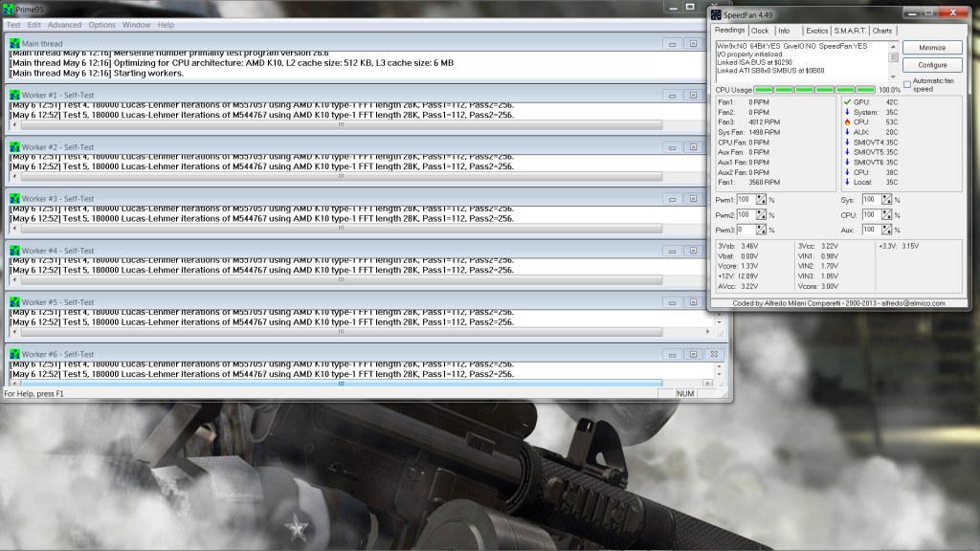Viewport: 980px width, 551px height.
Task: Click the Main thread window icon
Action: (x=13, y=43)
